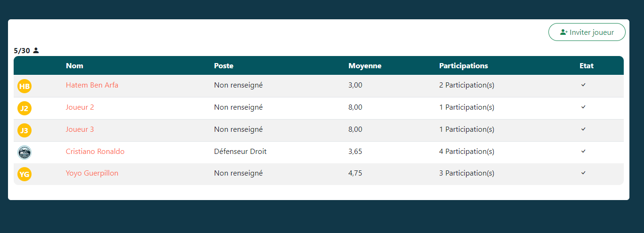This screenshot has width=644, height=233.
Task: Open Cristiano Ronaldo's profile picture
Action: coord(24,153)
